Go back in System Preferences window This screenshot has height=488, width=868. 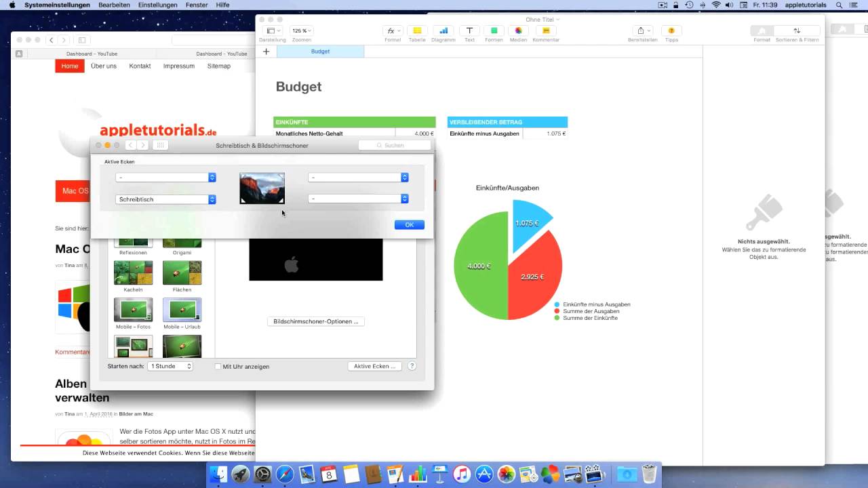(x=130, y=145)
